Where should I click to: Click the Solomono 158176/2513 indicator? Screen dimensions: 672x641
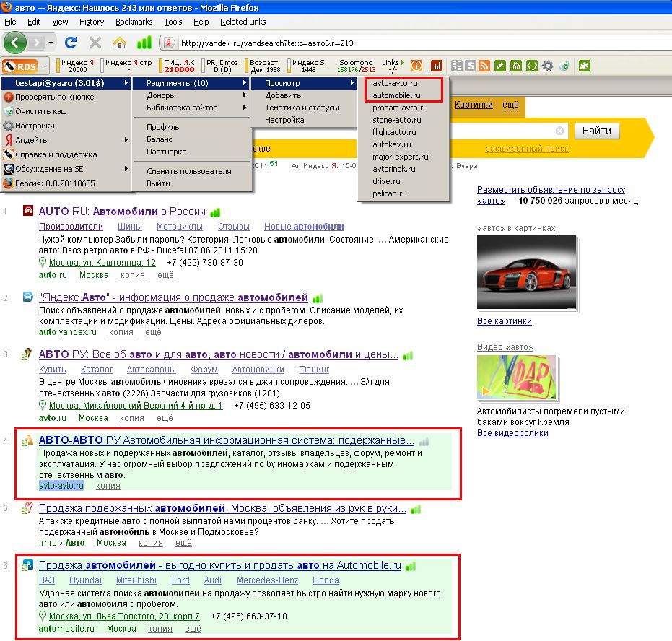click(x=356, y=66)
